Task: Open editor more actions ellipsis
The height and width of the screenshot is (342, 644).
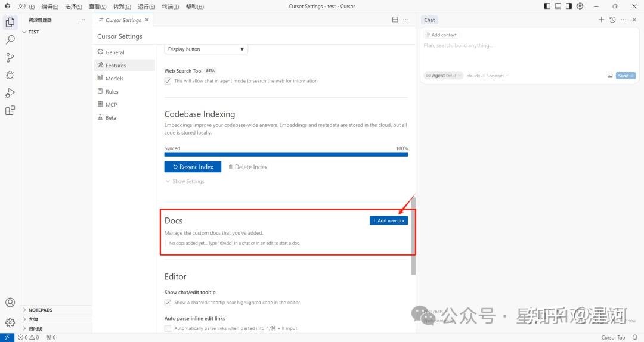Action: pyautogui.click(x=406, y=20)
